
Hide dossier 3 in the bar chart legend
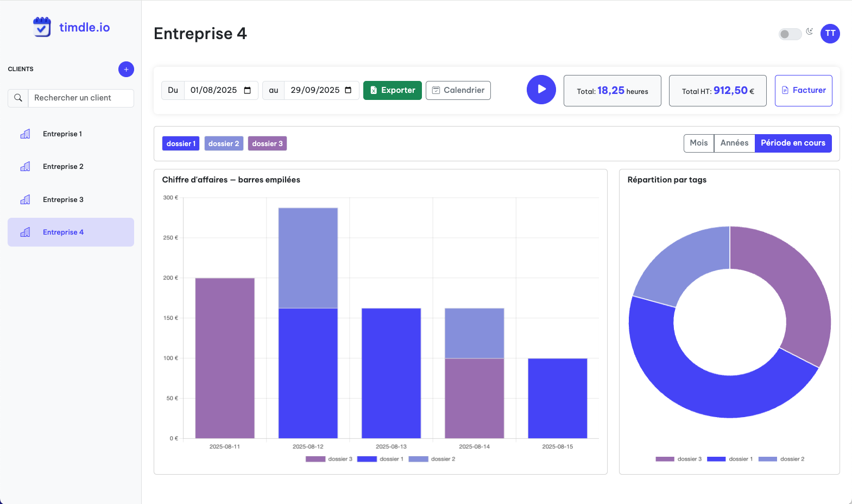[329, 459]
